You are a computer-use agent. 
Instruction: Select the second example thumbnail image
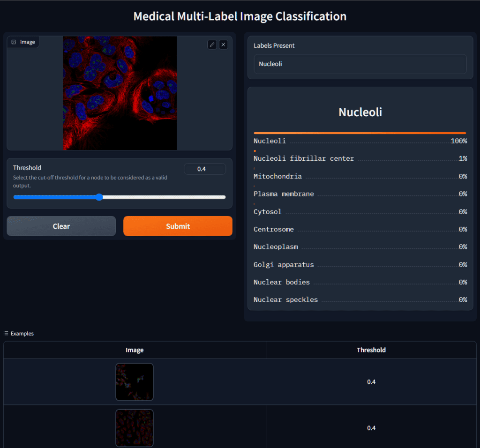[135, 428]
